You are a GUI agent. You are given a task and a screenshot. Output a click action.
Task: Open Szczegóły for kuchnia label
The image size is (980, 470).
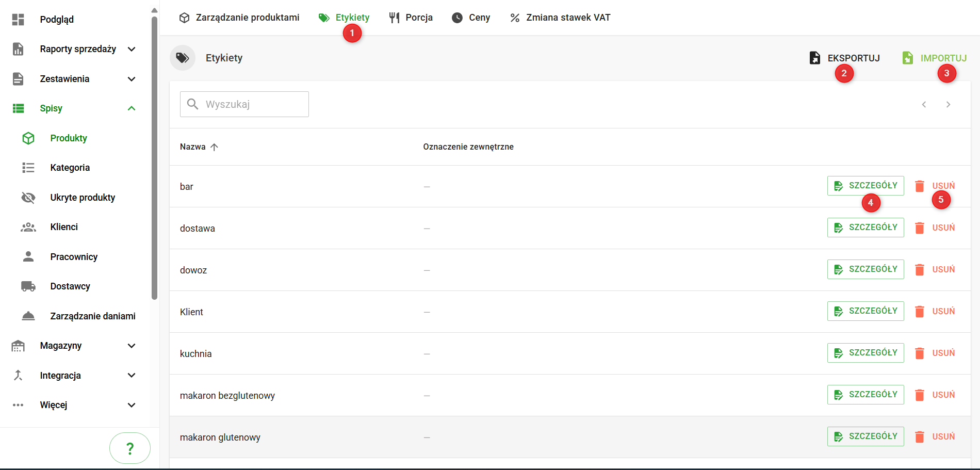(865, 353)
